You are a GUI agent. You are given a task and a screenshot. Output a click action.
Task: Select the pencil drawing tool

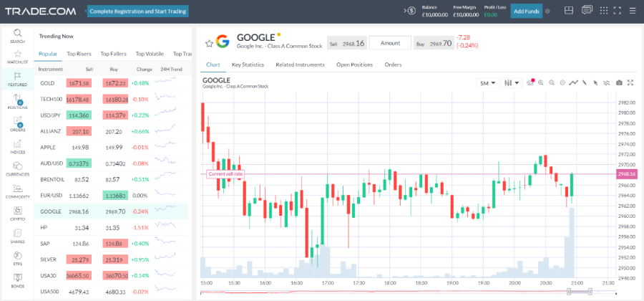click(x=585, y=82)
